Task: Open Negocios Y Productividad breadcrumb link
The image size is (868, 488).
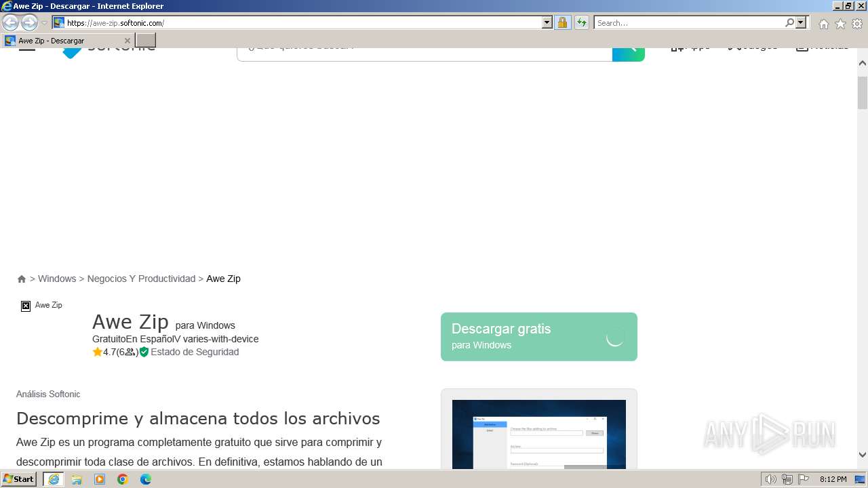Action: coord(141,279)
